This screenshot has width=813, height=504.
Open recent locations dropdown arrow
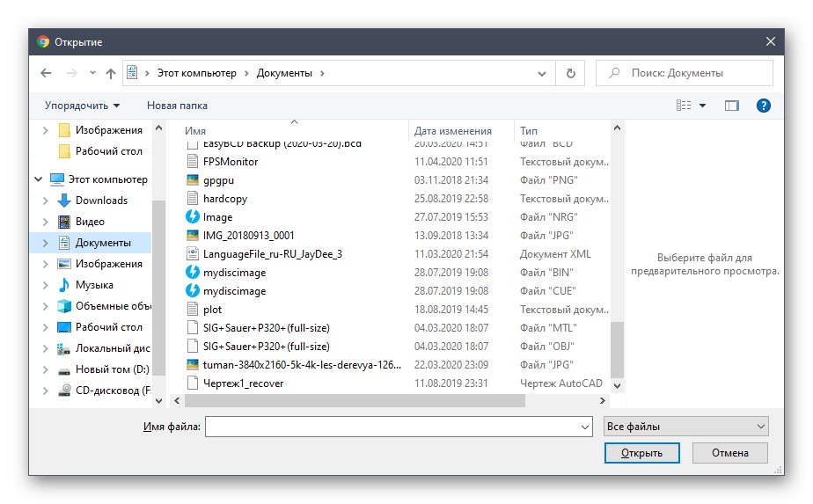point(92,73)
